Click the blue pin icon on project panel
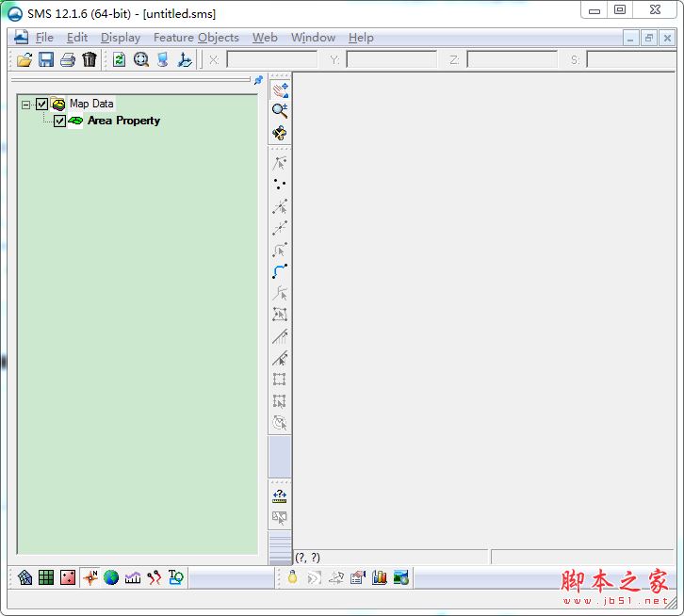 coord(258,80)
